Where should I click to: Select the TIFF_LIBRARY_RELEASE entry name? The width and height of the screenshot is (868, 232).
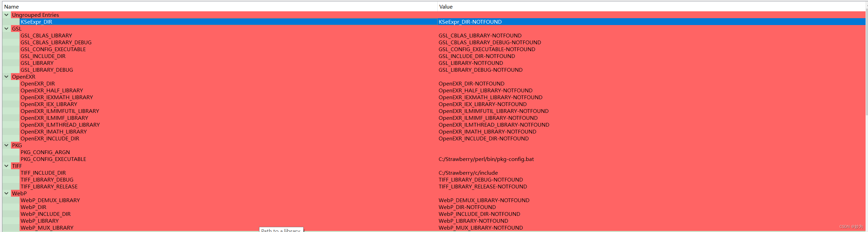tap(49, 187)
